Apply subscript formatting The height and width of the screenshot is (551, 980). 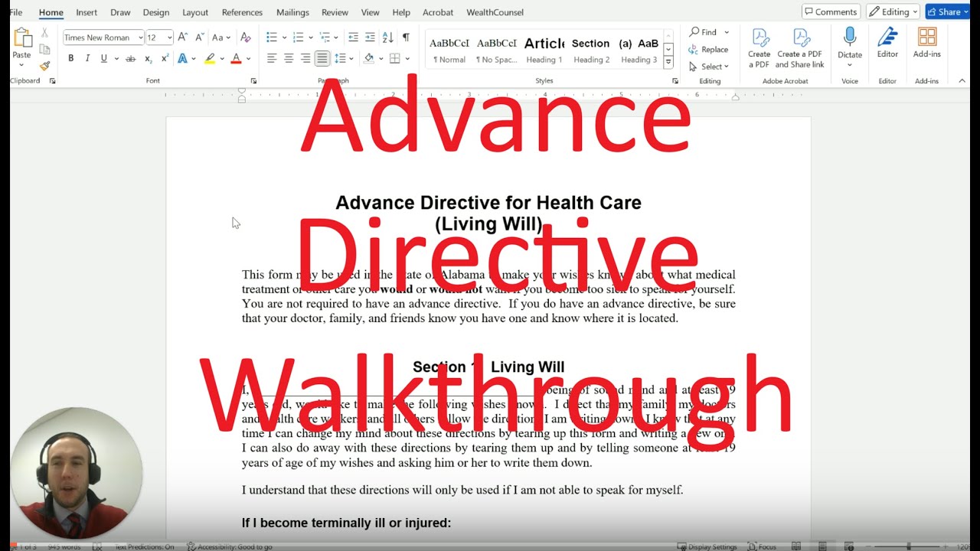149,58
